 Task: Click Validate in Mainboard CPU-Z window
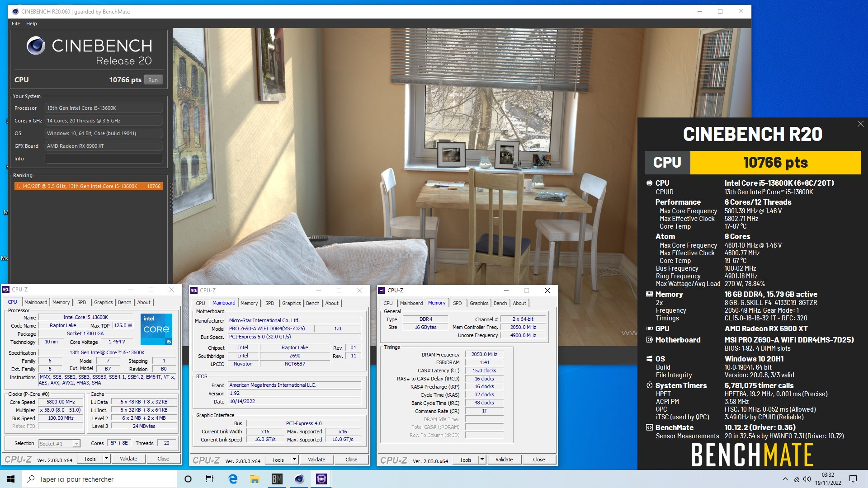tap(316, 460)
